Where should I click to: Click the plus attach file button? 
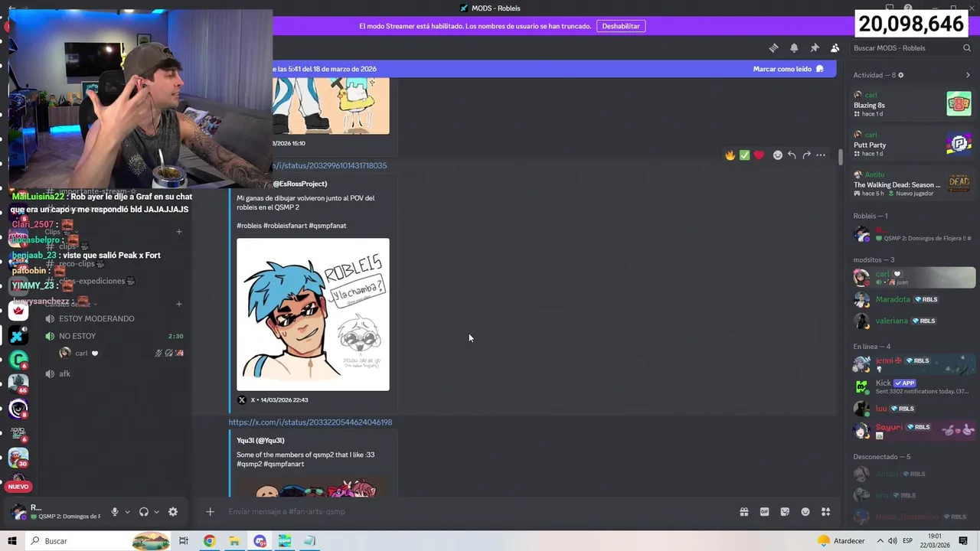pyautogui.click(x=210, y=512)
